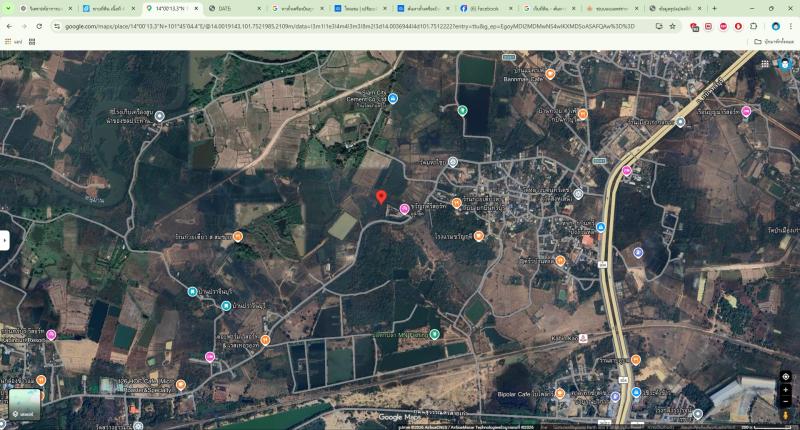Switch to the DATE tab
Image resolution: width=800 pixels, height=430 pixels.
click(235, 9)
